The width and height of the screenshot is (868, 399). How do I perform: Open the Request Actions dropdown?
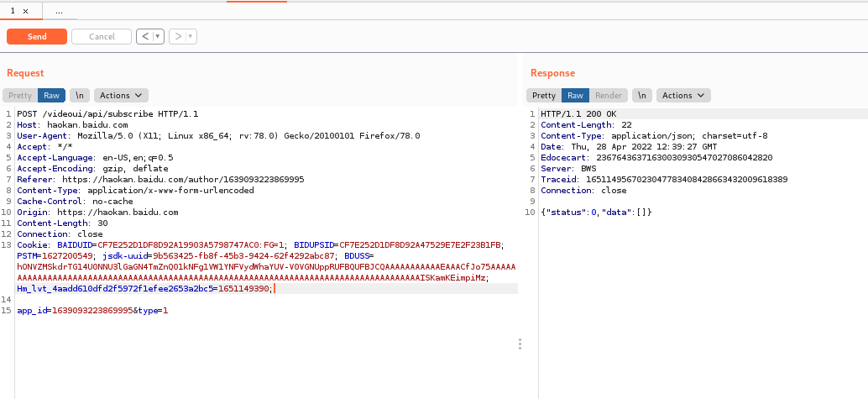click(121, 96)
